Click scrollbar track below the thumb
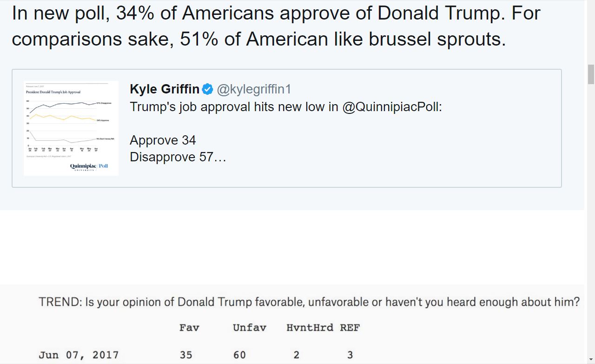Image resolution: width=595 pixels, height=364 pixels. 591,223
